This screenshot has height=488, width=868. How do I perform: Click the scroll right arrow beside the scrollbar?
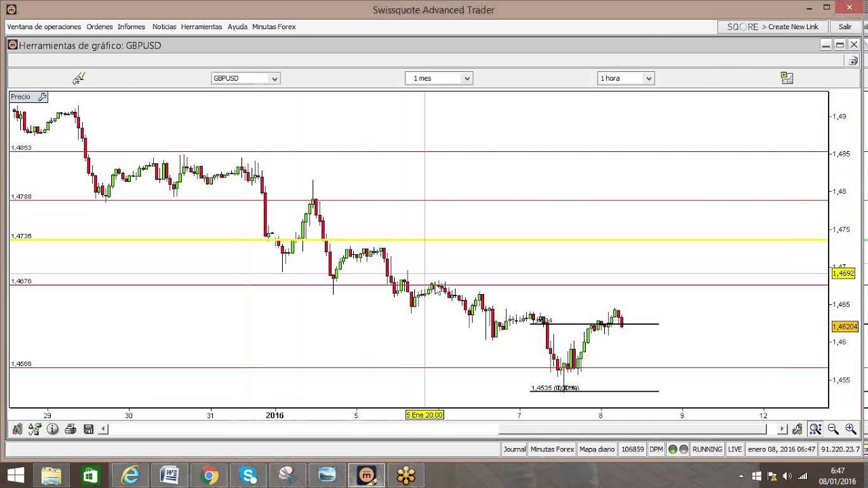pyautogui.click(x=783, y=429)
